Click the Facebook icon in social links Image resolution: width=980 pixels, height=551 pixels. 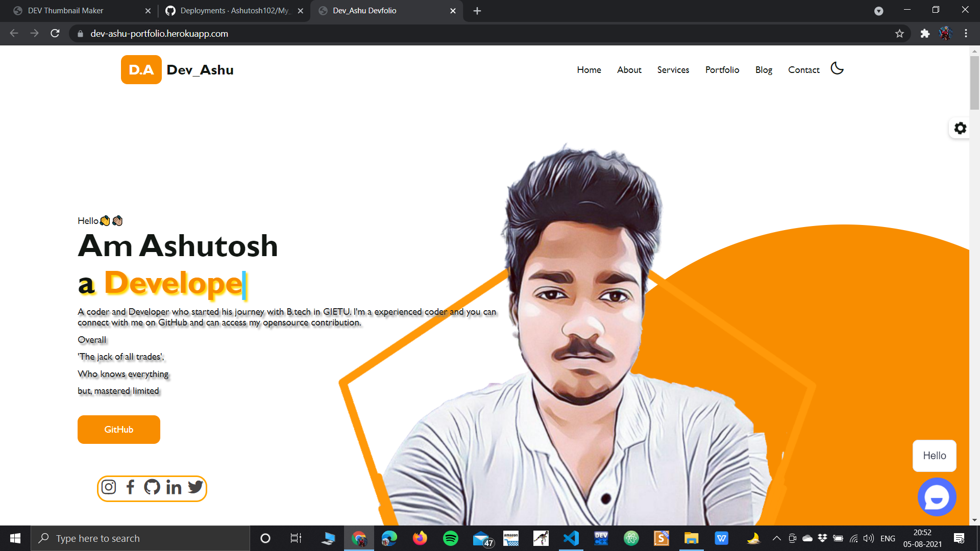coord(130,487)
